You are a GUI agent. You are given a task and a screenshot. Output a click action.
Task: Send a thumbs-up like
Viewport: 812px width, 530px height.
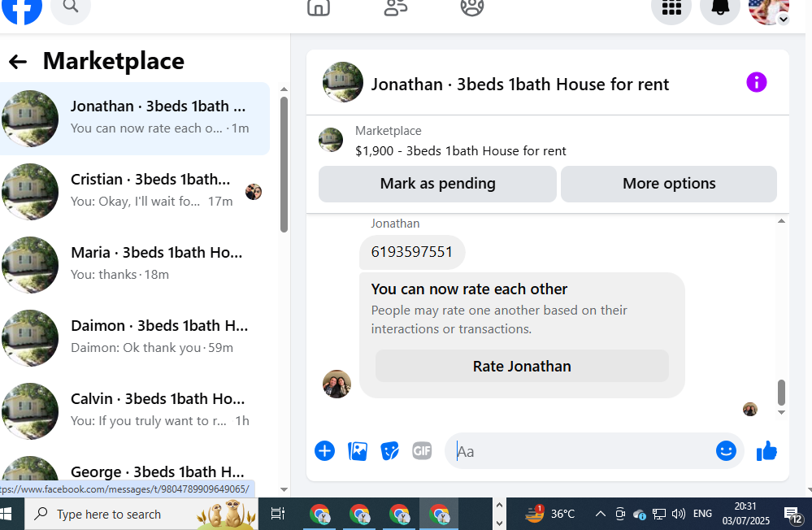[x=767, y=450]
